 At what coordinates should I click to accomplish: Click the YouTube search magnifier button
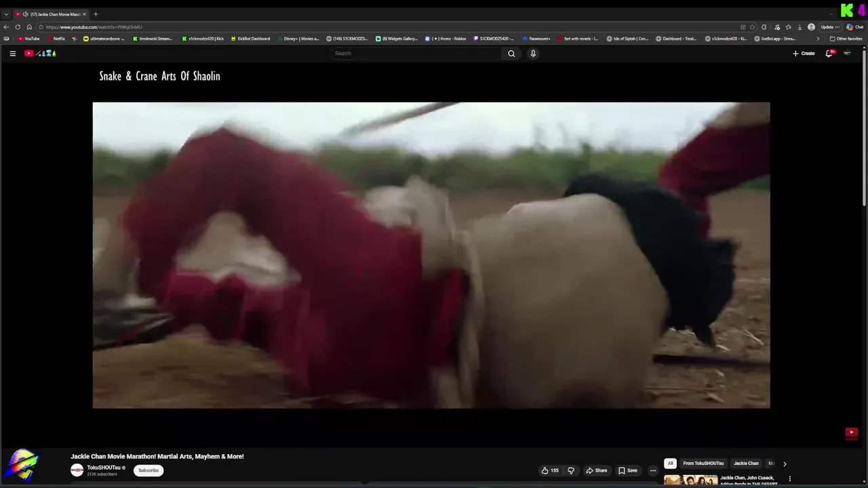[x=511, y=54]
